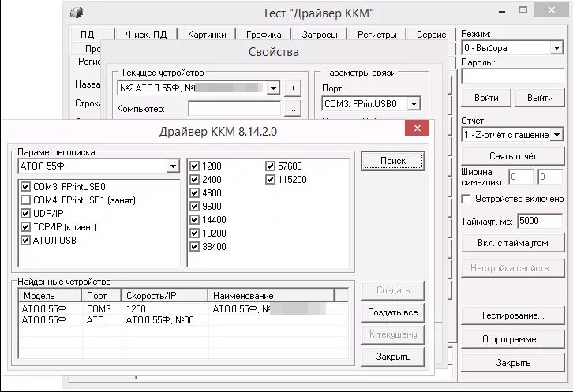
Task: Switch to the ПД tab
Action: [x=88, y=35]
